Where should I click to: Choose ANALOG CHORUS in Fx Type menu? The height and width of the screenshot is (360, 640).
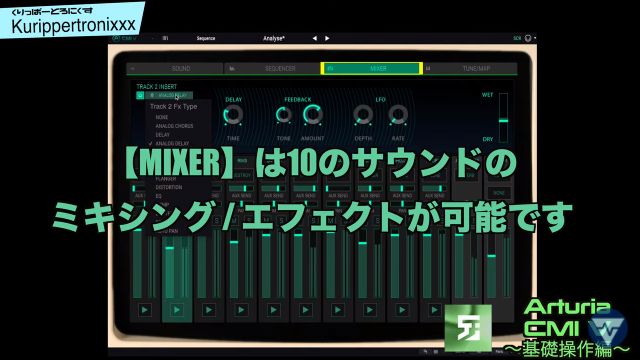pyautogui.click(x=174, y=126)
